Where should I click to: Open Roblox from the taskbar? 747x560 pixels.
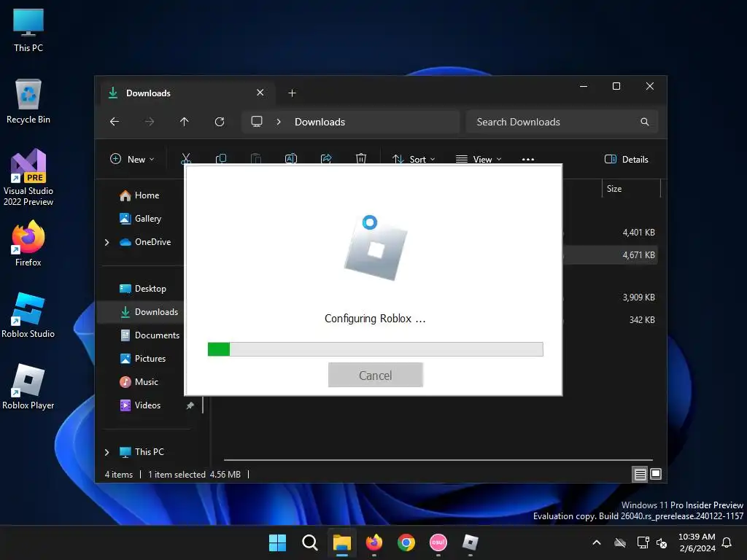point(471,542)
